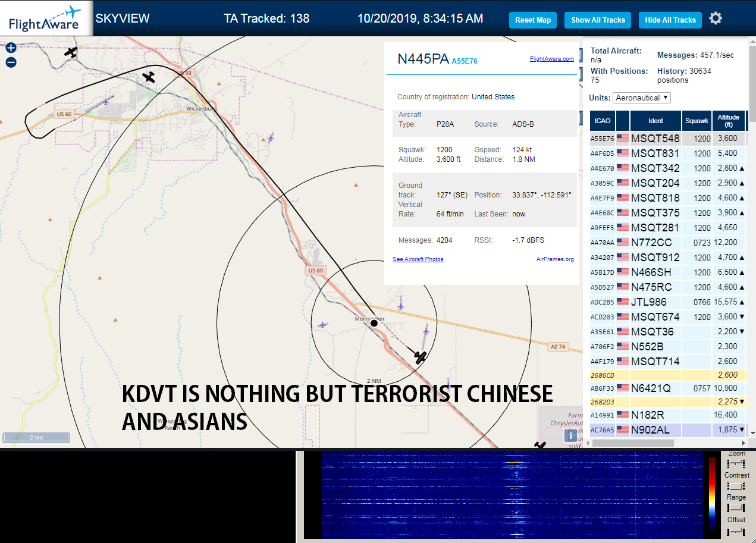Click selected aircraft dot at Morristown
Screen dimensions: 756x543
tap(374, 323)
